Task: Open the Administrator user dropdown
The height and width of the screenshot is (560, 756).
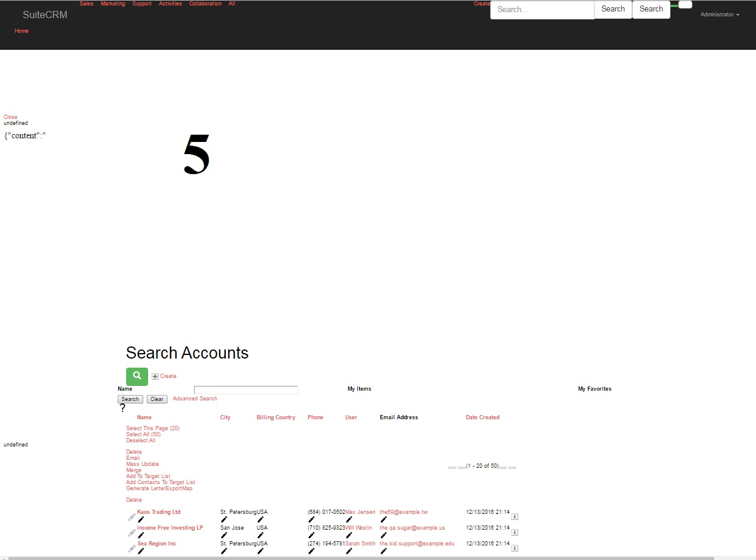Action: pyautogui.click(x=720, y=15)
